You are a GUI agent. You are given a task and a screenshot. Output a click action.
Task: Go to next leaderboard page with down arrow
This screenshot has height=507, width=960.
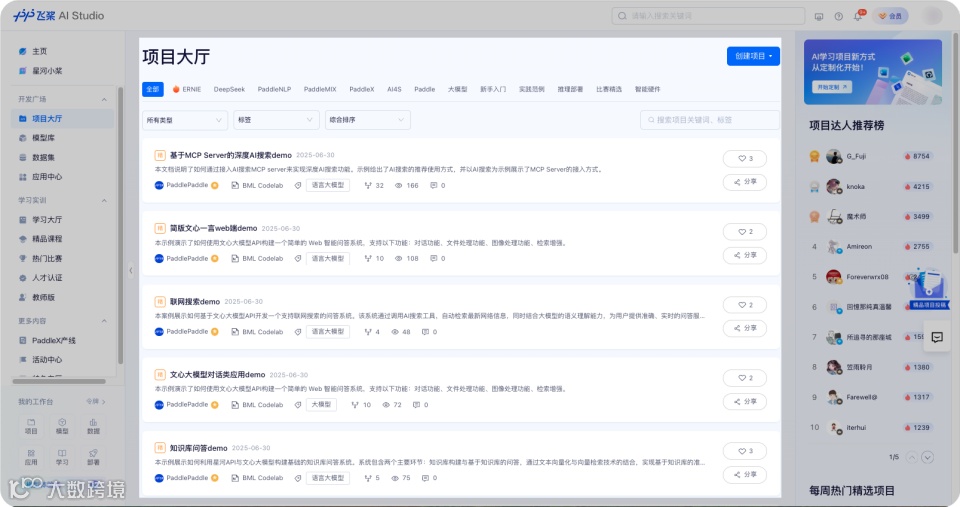pyautogui.click(x=928, y=457)
